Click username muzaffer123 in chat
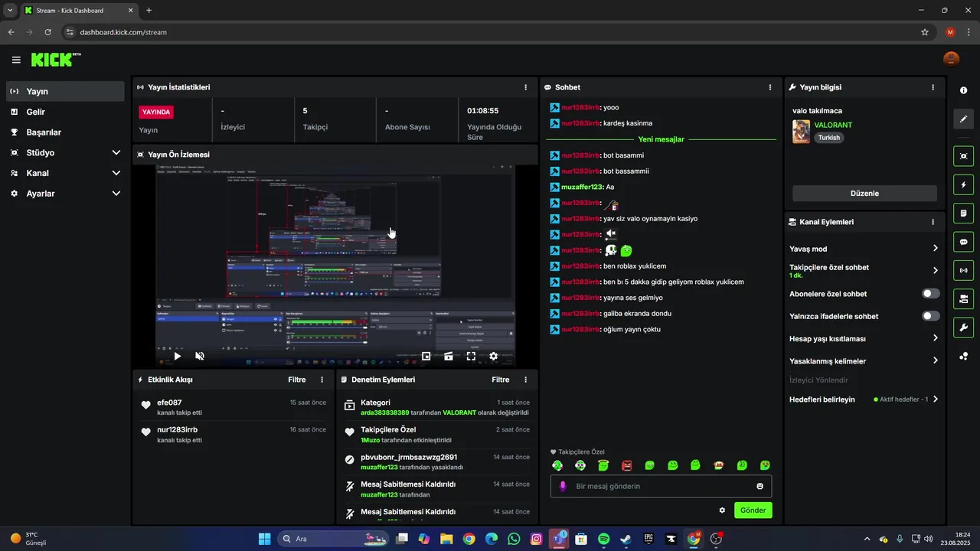 [582, 187]
